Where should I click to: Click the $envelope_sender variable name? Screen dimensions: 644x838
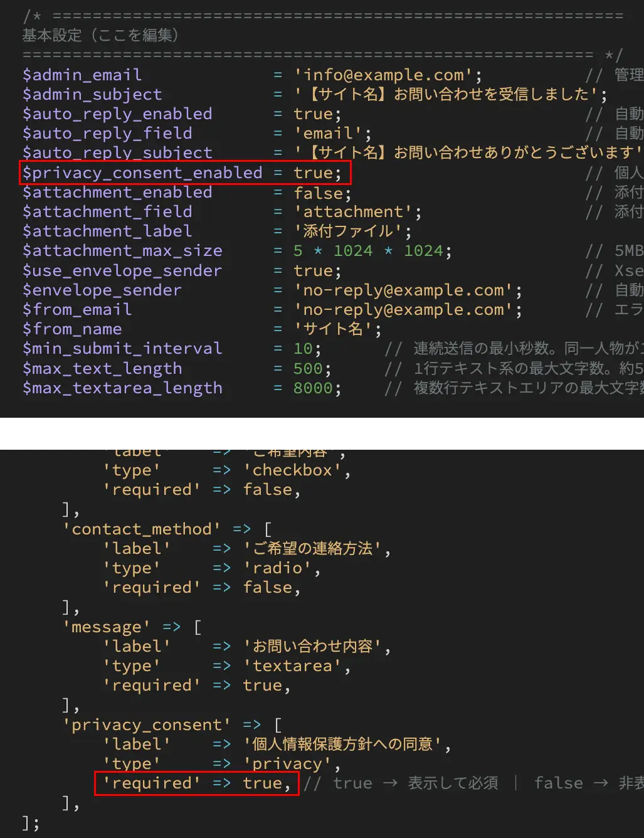point(102,290)
